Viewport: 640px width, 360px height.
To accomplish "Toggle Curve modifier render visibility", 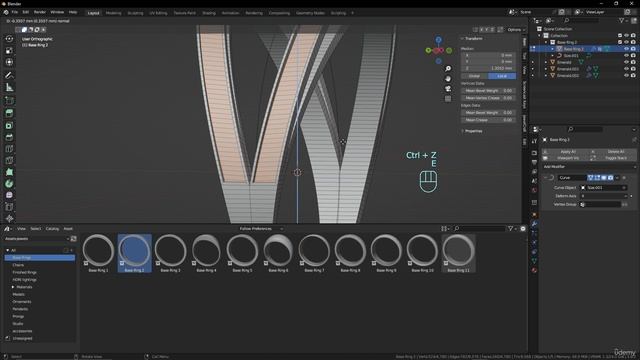I will coord(610,178).
